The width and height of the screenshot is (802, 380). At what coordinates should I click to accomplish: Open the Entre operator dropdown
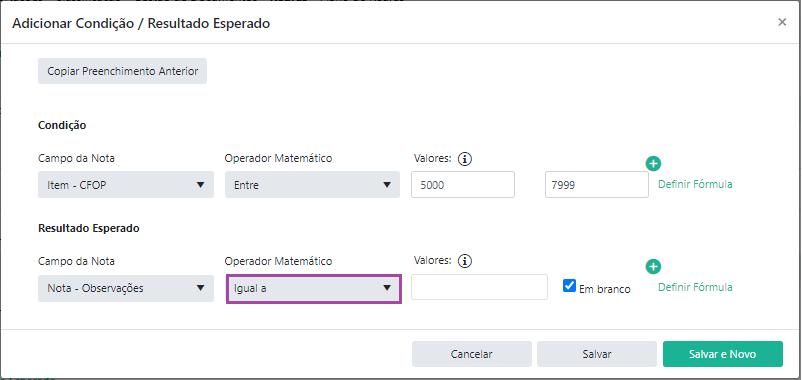pyautogui.click(x=312, y=185)
